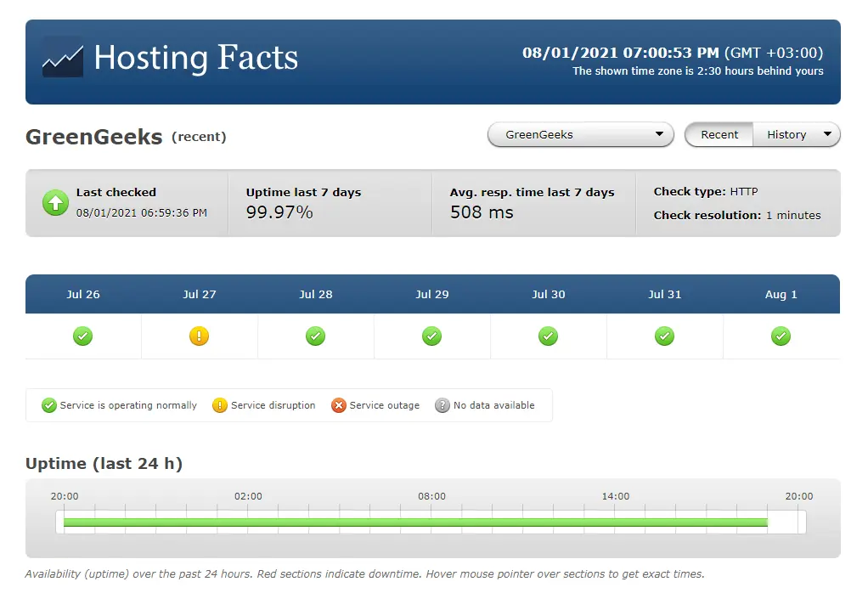Click the Jul 30 green check status icon
Viewport: 868px width, 593px height.
[x=548, y=336]
